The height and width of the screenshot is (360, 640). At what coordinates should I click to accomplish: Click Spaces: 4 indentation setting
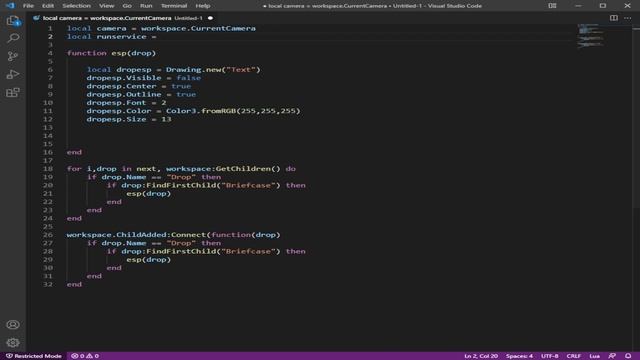click(x=519, y=356)
